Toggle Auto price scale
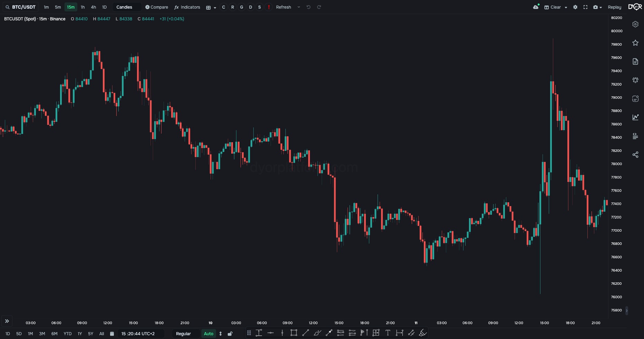The height and width of the screenshot is (339, 644). pyautogui.click(x=209, y=334)
